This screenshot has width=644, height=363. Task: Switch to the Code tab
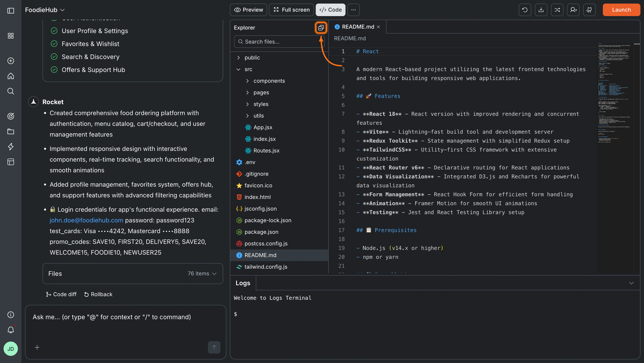tap(330, 10)
